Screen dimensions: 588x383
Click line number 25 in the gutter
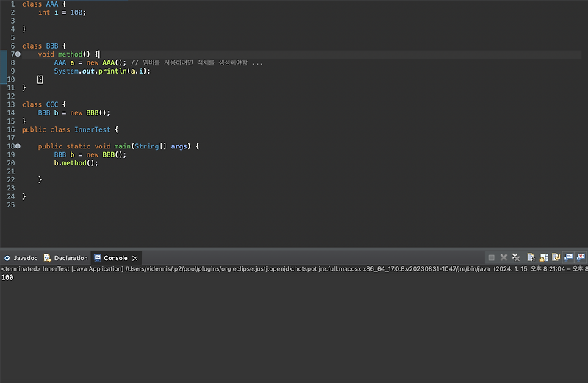pos(11,205)
